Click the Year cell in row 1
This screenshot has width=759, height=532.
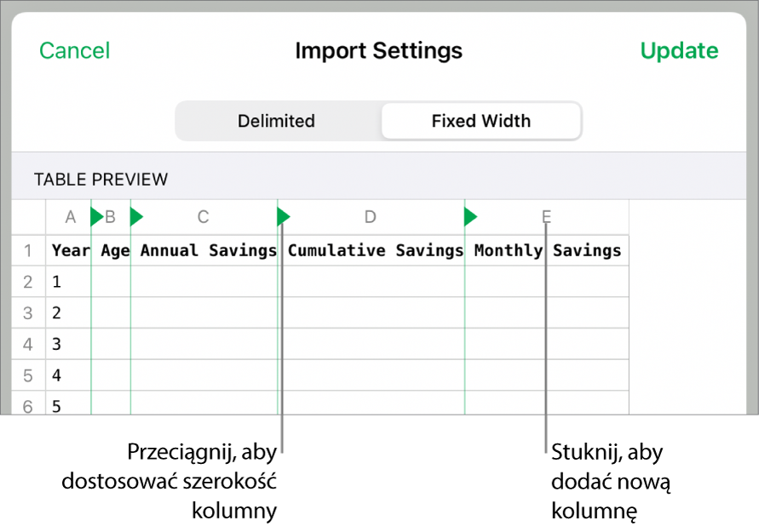click(x=70, y=251)
